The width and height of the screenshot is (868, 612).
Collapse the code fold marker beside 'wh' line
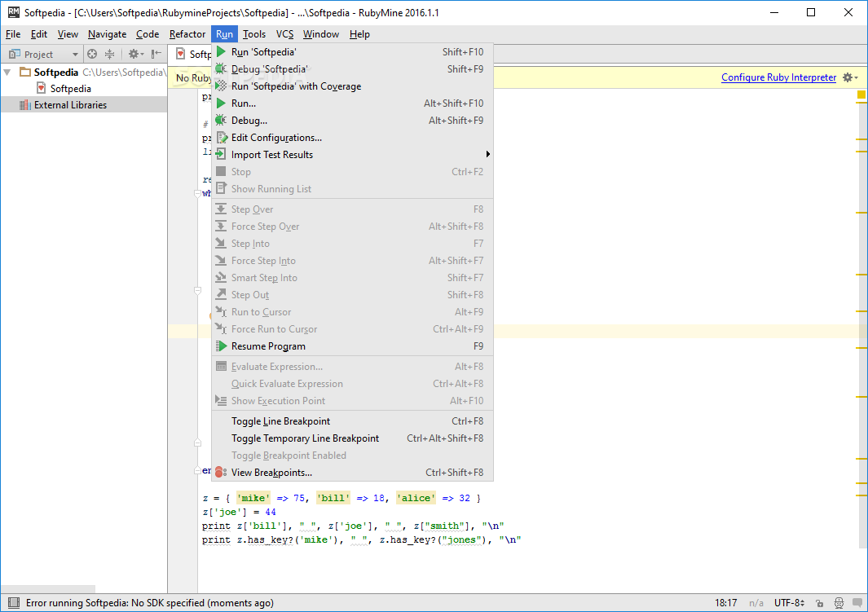(197, 194)
